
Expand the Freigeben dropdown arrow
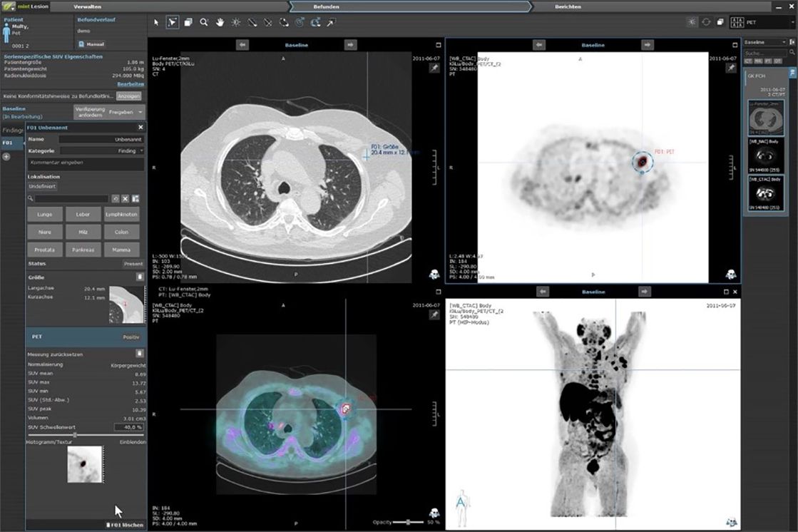(x=140, y=113)
